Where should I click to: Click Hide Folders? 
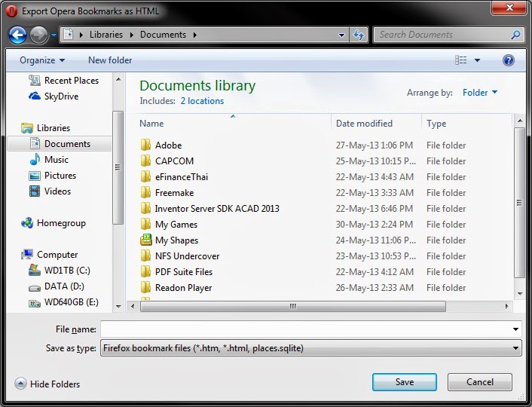pyautogui.click(x=47, y=384)
